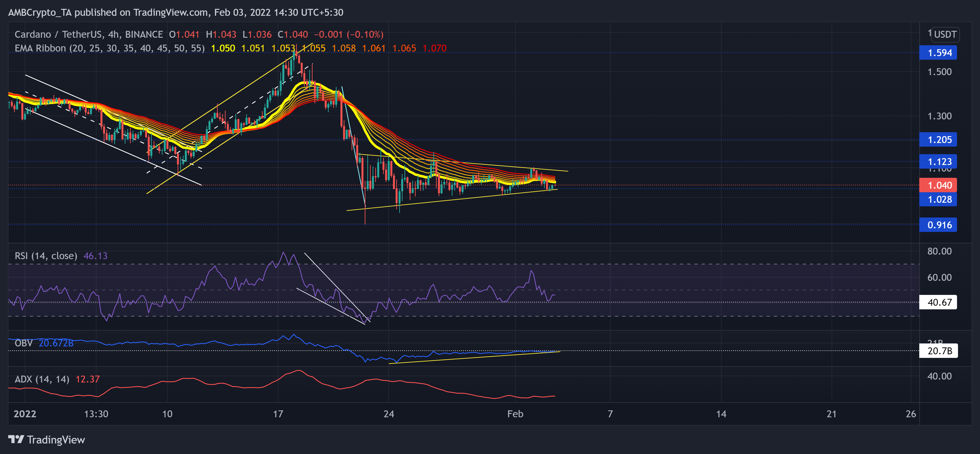The width and height of the screenshot is (980, 454).
Task: Click the 1.300 price axis tick
Action: click(x=939, y=116)
